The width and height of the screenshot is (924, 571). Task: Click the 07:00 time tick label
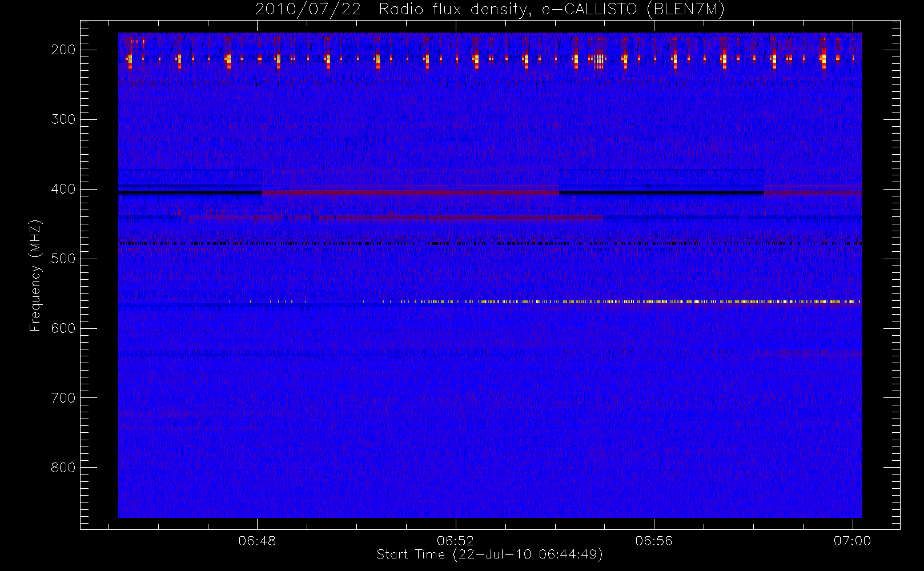[852, 541]
